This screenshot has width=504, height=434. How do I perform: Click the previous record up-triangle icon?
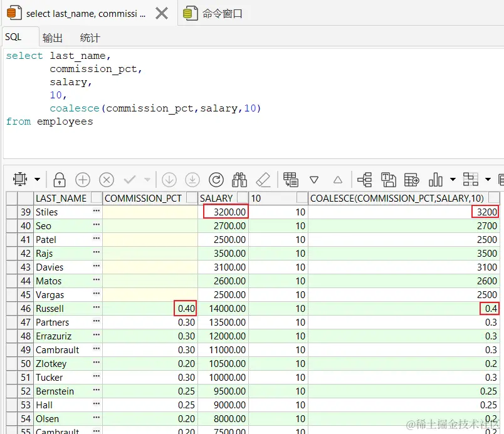[x=337, y=180]
